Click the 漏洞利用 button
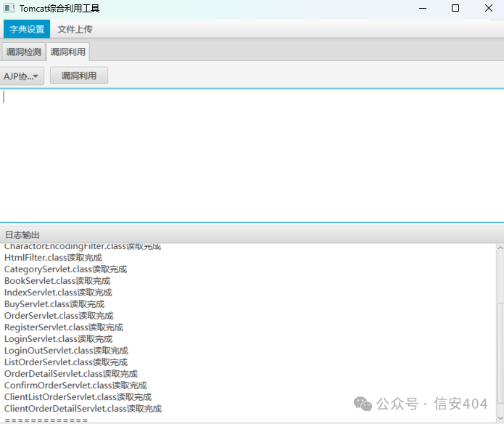Image resolution: width=504 pixels, height=424 pixels. point(79,76)
